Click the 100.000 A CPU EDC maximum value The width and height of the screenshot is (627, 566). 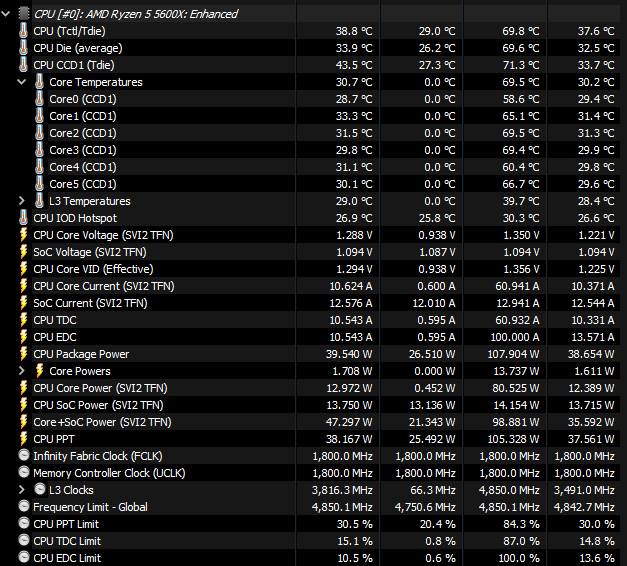[x=515, y=337]
